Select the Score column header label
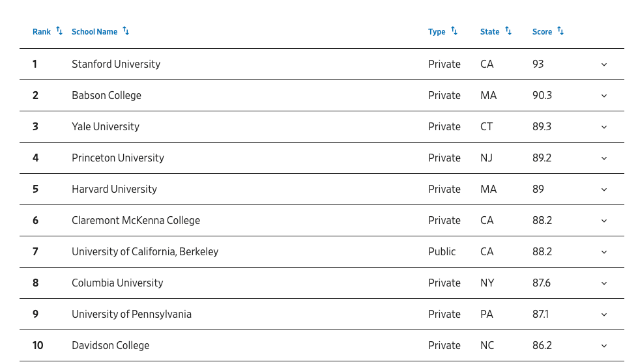The width and height of the screenshot is (638, 364). point(542,32)
